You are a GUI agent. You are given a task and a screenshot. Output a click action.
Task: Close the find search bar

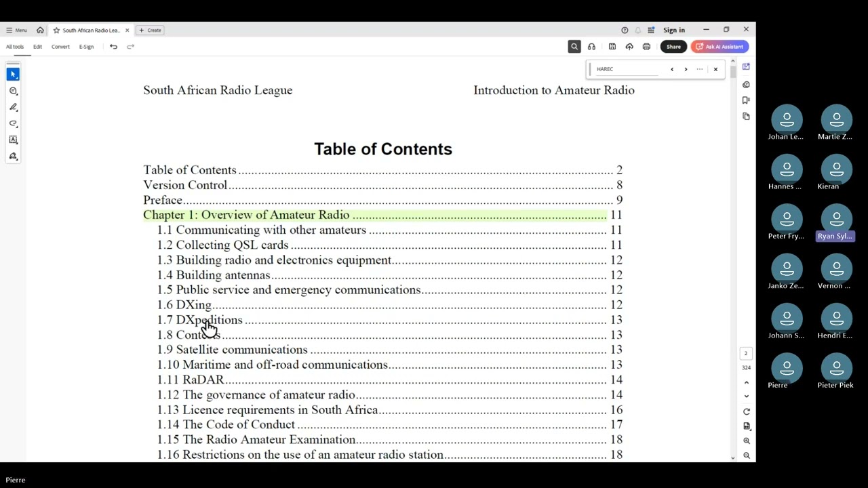(x=715, y=69)
